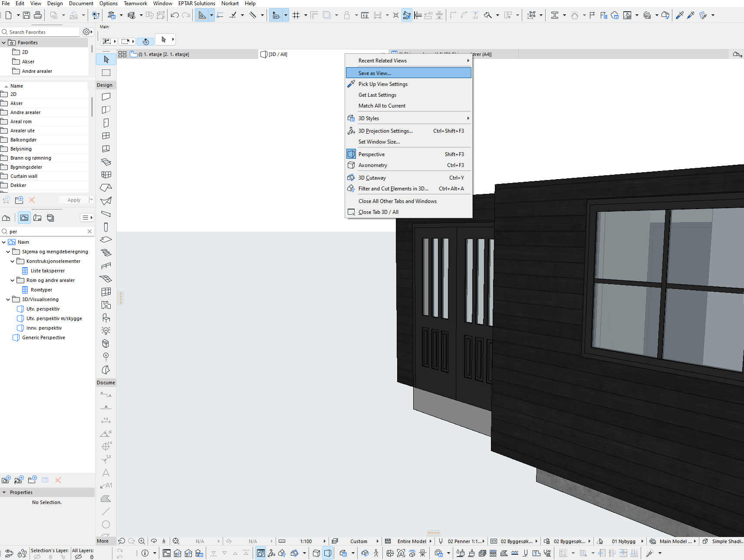Click the Print icon in toolbar
Screen dimensions: 744x560
[x=38, y=15]
